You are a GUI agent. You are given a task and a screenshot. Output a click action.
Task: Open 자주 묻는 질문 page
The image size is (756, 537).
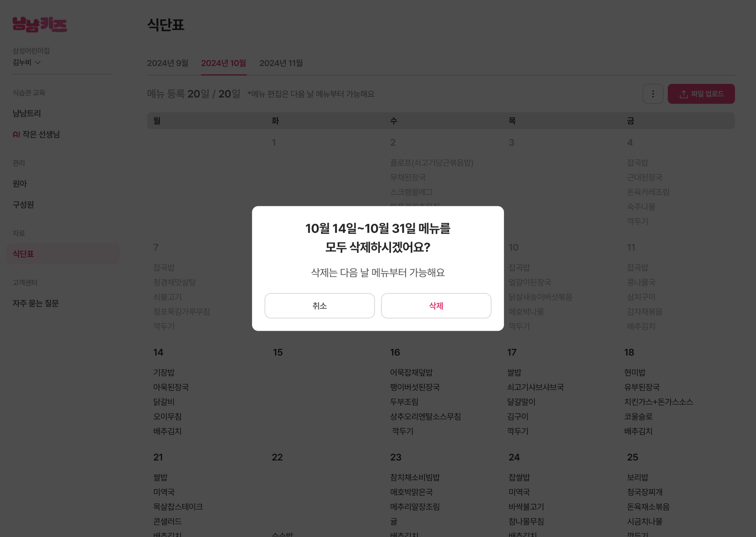pyautogui.click(x=36, y=303)
